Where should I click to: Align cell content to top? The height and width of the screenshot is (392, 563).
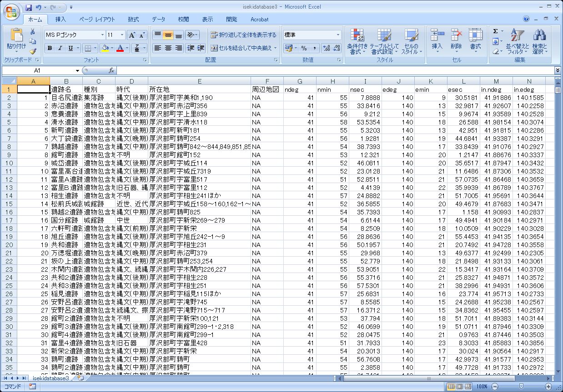tap(157, 35)
